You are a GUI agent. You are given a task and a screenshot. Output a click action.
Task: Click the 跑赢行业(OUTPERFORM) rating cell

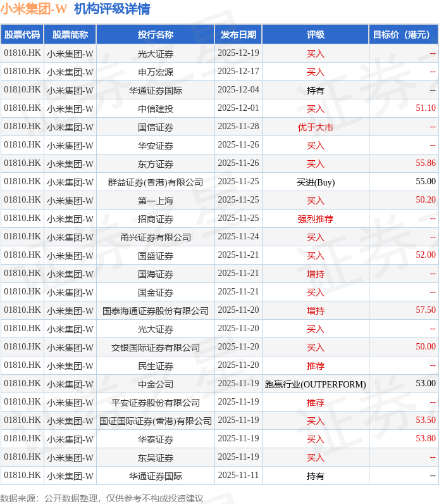(x=316, y=384)
